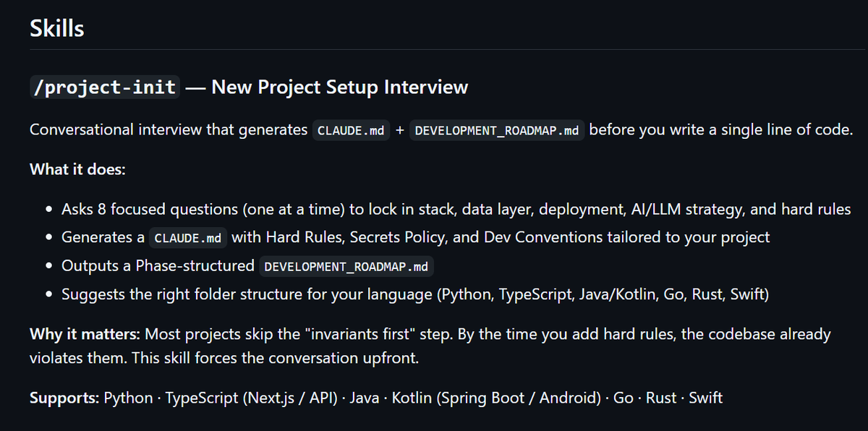Click "AI/LLM strategy" in the questions bullet
The image size is (868, 431).
click(686, 210)
